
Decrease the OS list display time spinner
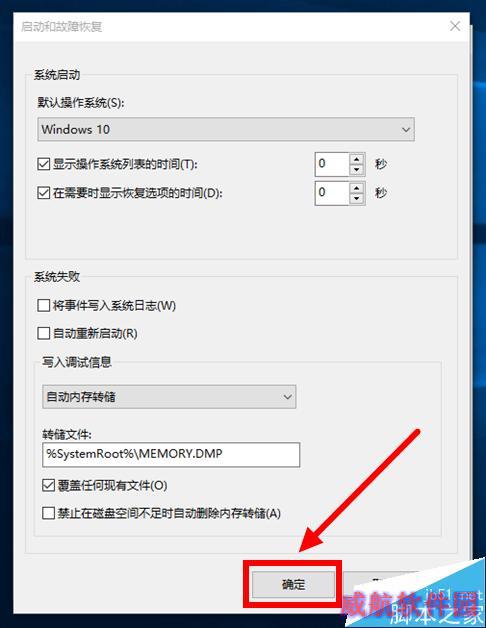point(356,170)
